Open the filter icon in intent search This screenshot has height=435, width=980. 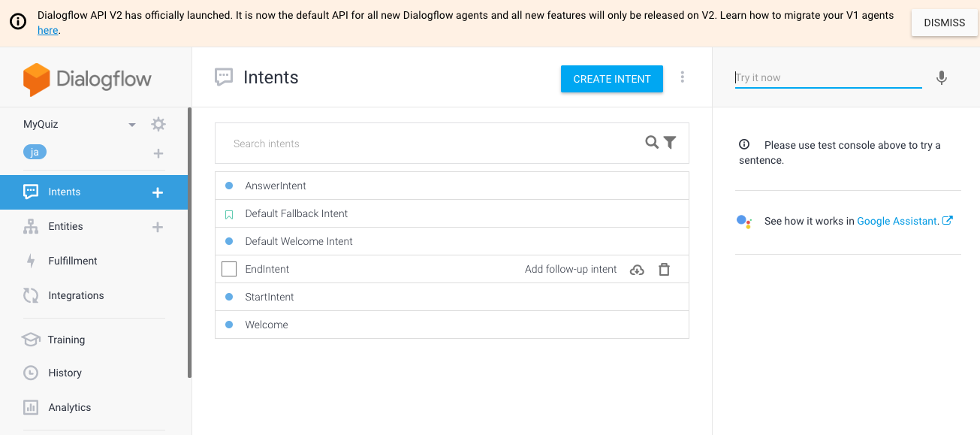(668, 142)
